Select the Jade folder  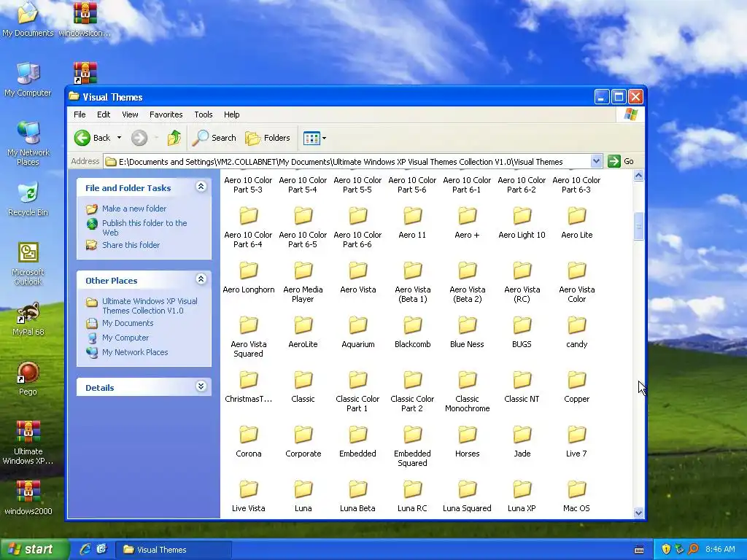[x=522, y=442]
